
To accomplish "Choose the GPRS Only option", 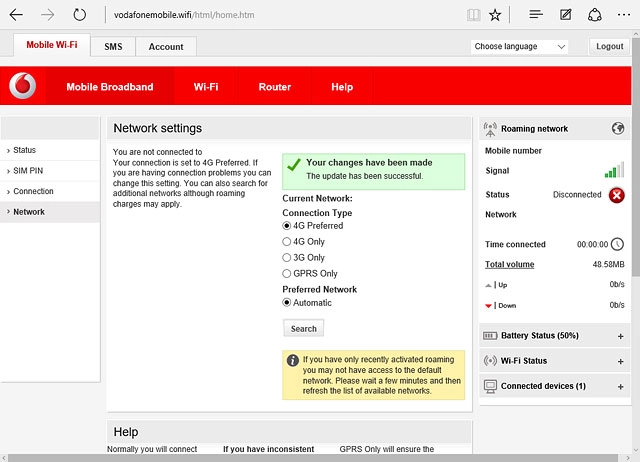I will 287,274.
